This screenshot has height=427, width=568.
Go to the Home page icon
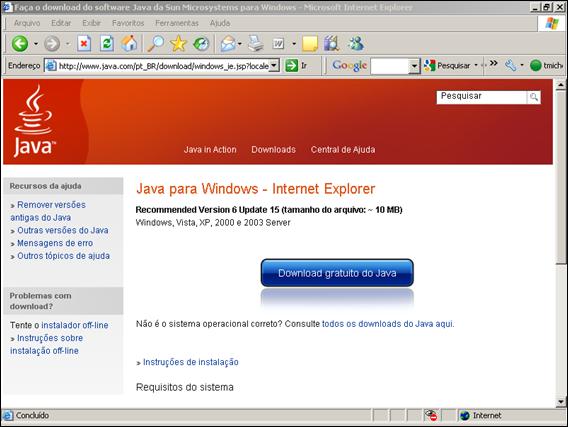coord(129,44)
